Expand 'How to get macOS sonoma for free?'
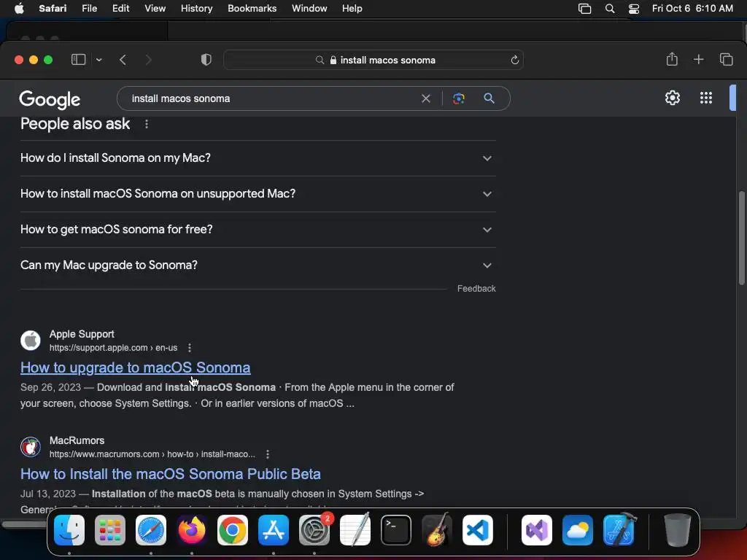This screenshot has width=747, height=560. [258, 230]
